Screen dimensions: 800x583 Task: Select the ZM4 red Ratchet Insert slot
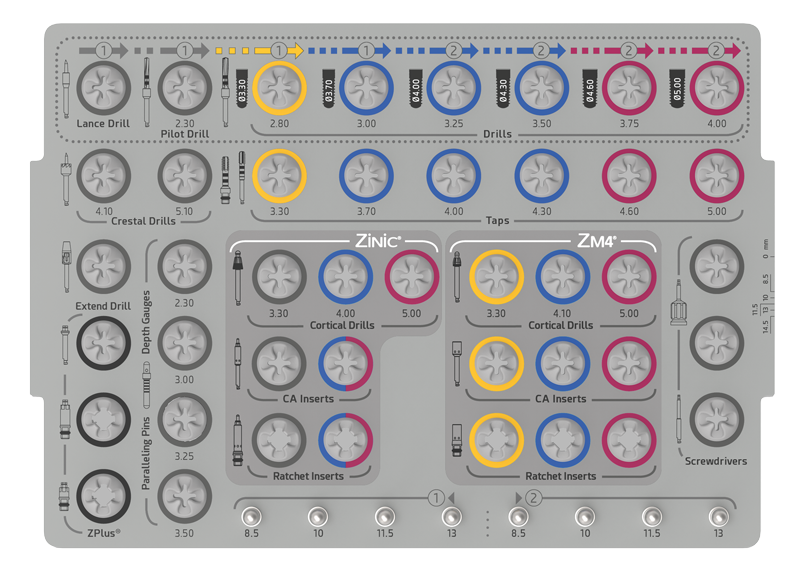tap(628, 438)
